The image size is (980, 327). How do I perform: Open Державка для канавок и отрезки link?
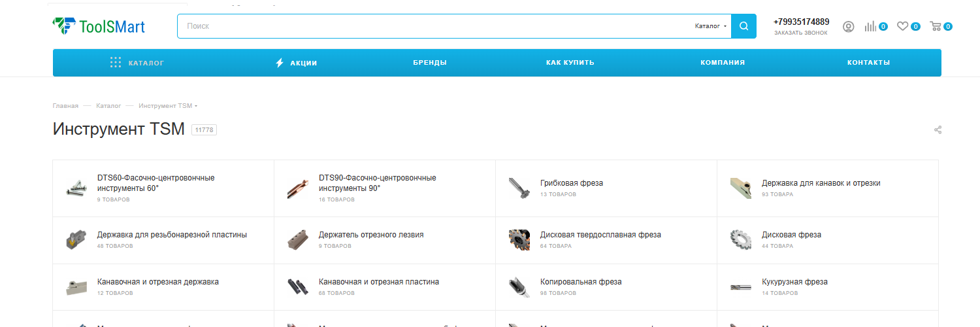coord(821,183)
